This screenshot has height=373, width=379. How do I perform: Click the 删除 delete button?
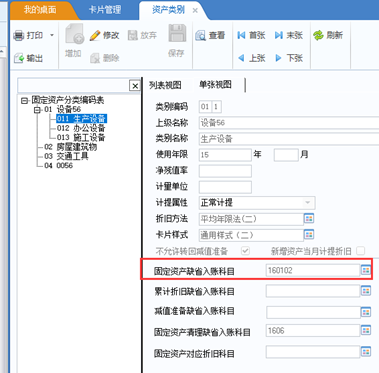pyautogui.click(x=105, y=58)
